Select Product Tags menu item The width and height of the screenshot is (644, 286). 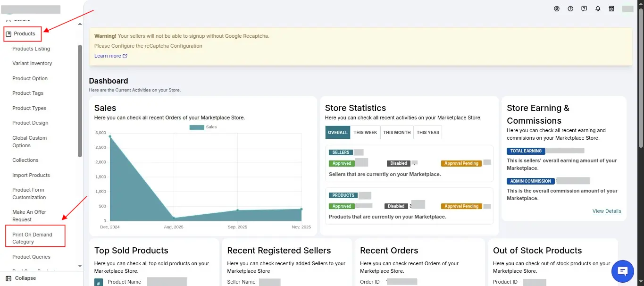(x=28, y=93)
